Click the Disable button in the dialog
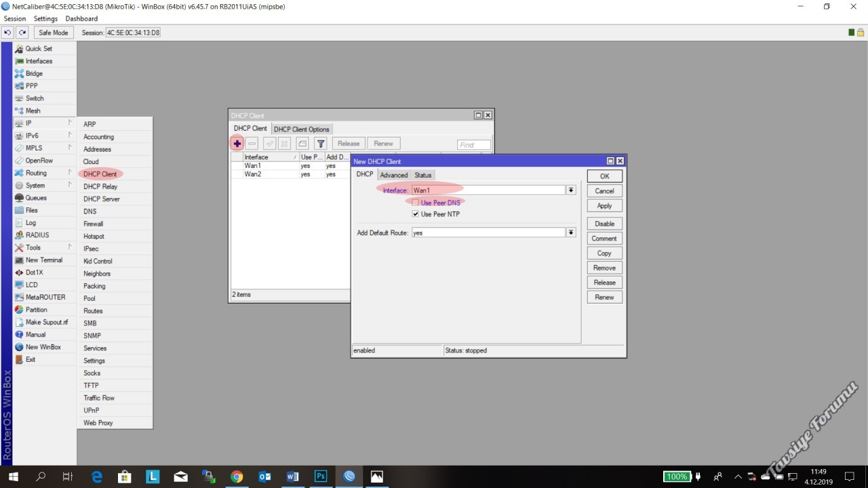 tap(604, 224)
